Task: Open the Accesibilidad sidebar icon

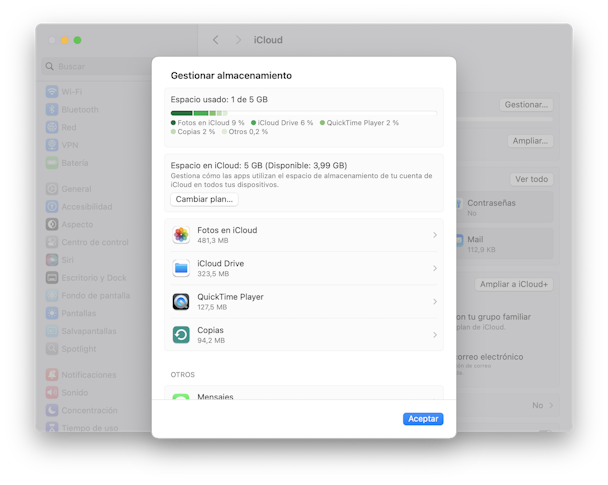Action: point(52,207)
